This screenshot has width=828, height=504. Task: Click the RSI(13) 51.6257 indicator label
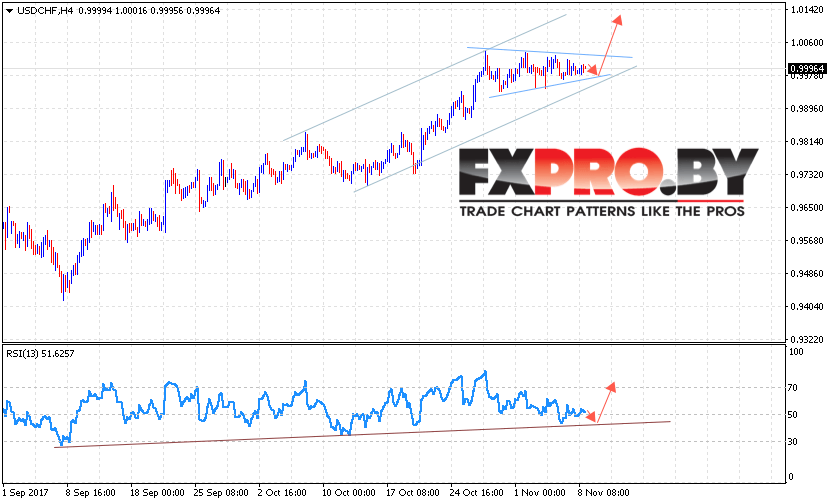[40, 353]
